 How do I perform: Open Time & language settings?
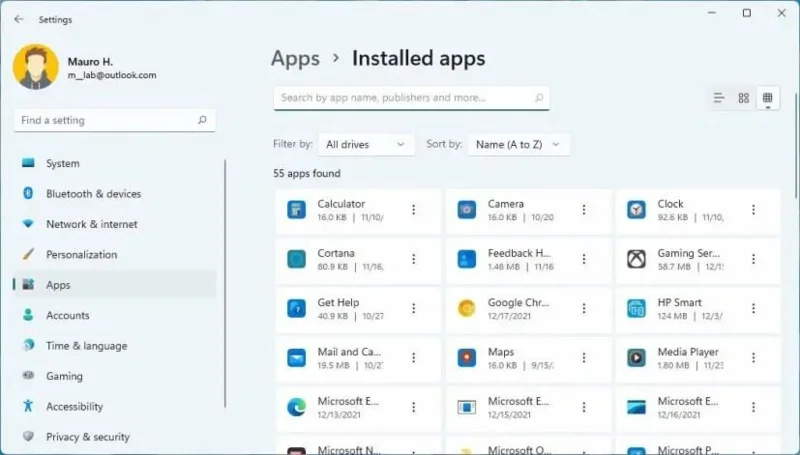[x=115, y=346]
